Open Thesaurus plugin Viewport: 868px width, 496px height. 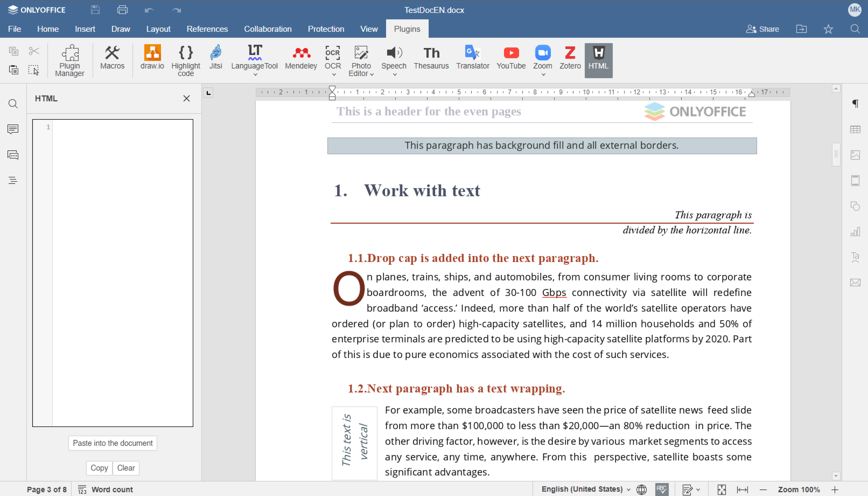point(431,57)
